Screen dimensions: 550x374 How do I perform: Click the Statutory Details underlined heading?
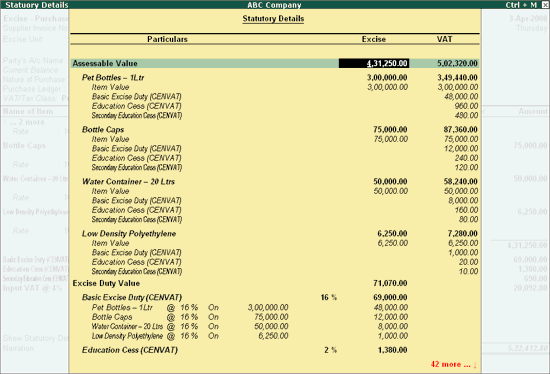pos(273,19)
